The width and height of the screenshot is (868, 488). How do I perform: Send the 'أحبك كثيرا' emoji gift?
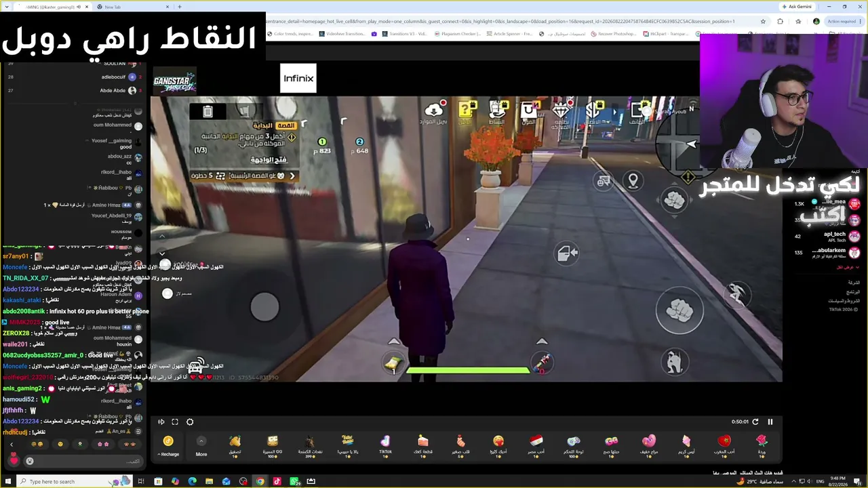pos(498,445)
